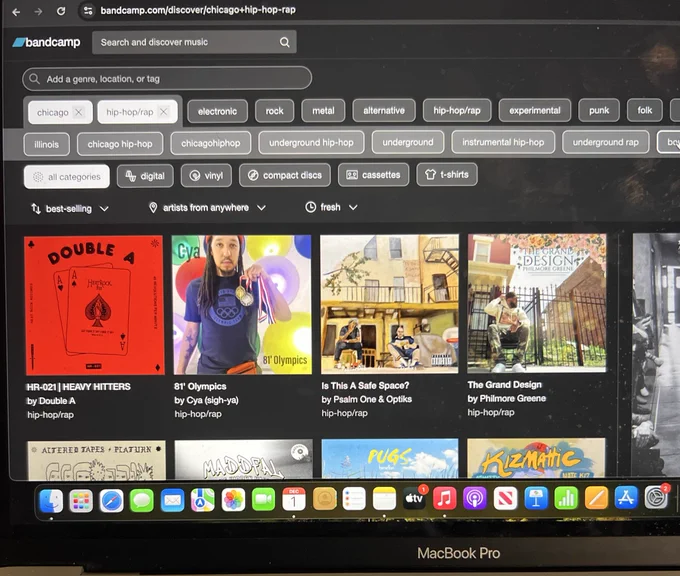Click artist link by Philmore Greene
The height and width of the screenshot is (576, 680).
[x=507, y=398]
